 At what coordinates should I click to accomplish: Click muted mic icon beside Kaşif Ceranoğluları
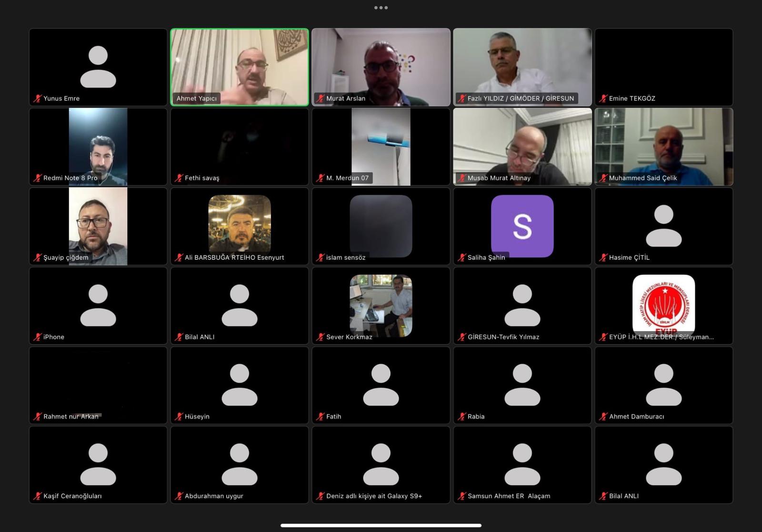38,496
